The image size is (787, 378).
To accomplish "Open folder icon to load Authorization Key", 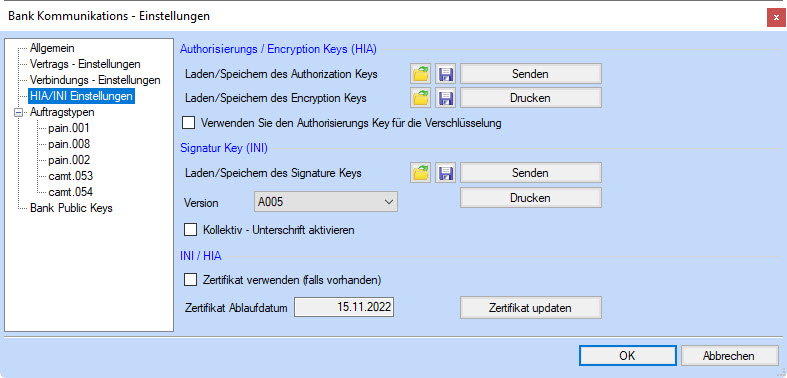I will pyautogui.click(x=421, y=74).
